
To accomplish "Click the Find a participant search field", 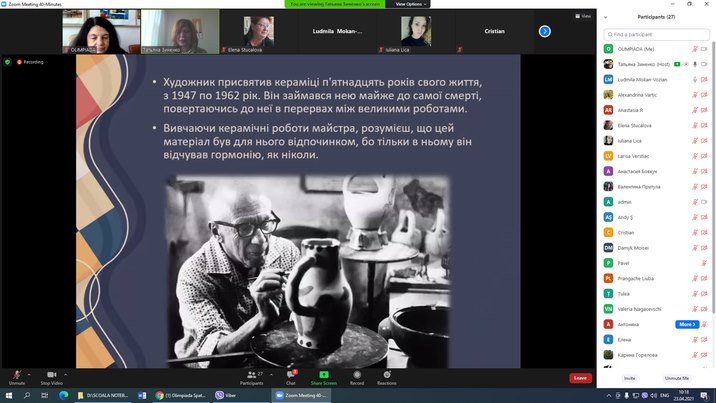I will click(655, 34).
